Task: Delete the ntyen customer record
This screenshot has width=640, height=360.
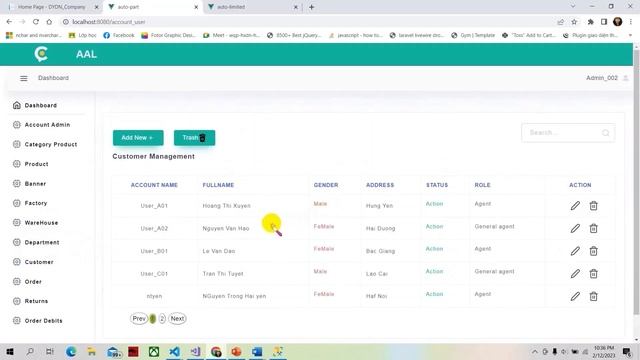Action: (x=593, y=296)
